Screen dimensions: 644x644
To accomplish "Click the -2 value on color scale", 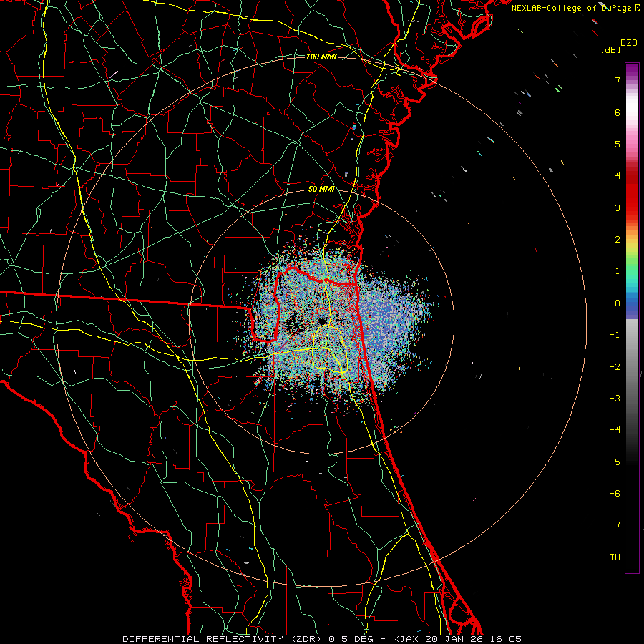I will 615,366.
